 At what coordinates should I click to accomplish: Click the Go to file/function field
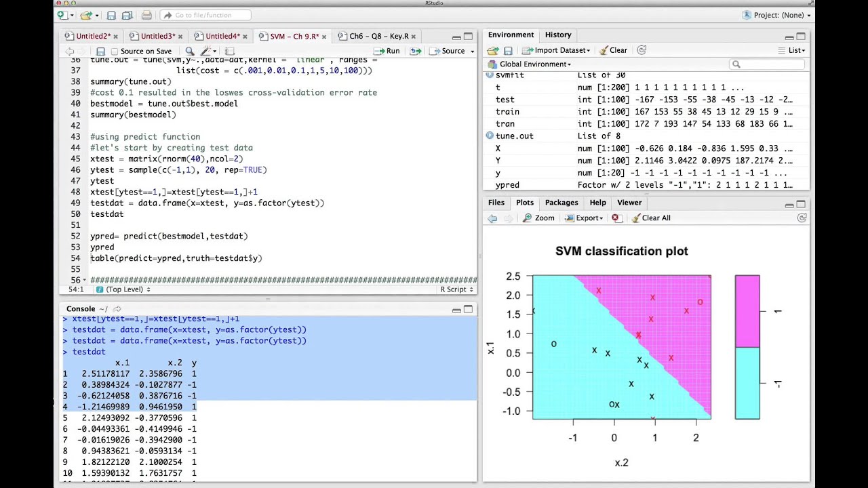click(207, 15)
